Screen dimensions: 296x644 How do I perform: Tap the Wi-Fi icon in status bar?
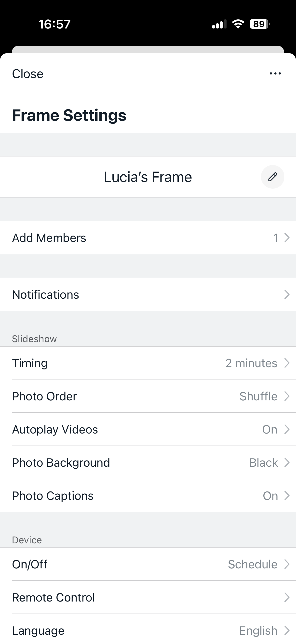(x=238, y=24)
